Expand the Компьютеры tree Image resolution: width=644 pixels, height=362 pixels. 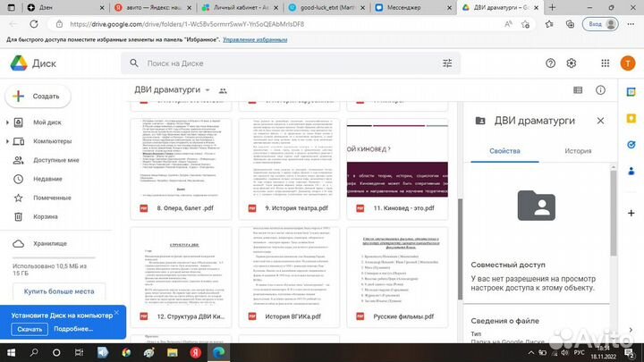[x=7, y=141]
